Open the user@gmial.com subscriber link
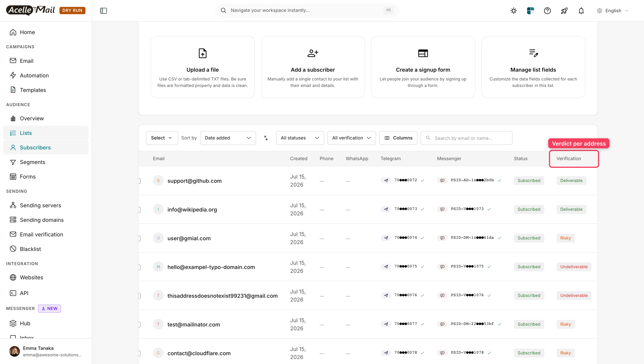644x364 pixels. pos(189,238)
